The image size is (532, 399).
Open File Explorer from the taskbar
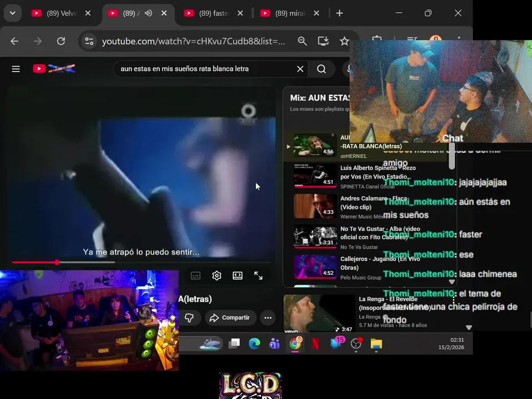click(x=376, y=344)
